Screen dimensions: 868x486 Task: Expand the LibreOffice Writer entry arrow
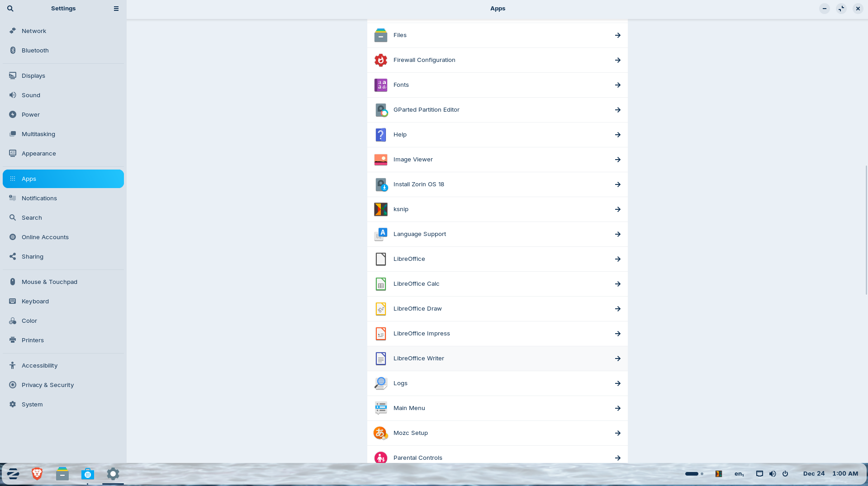point(617,359)
